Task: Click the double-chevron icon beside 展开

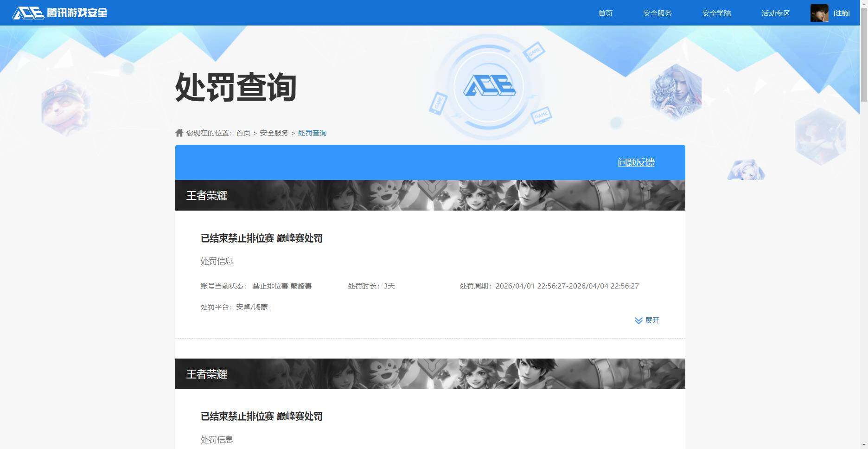Action: (x=638, y=321)
